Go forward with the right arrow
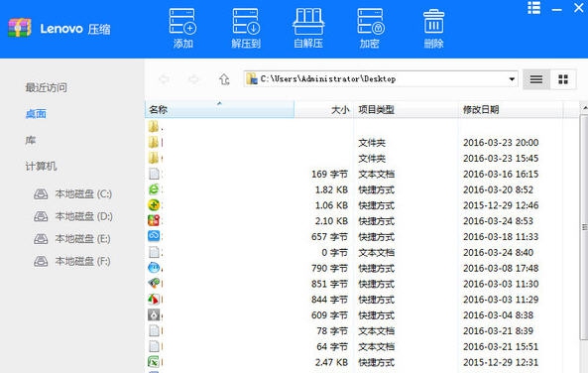This screenshot has width=588, height=373. [193, 79]
